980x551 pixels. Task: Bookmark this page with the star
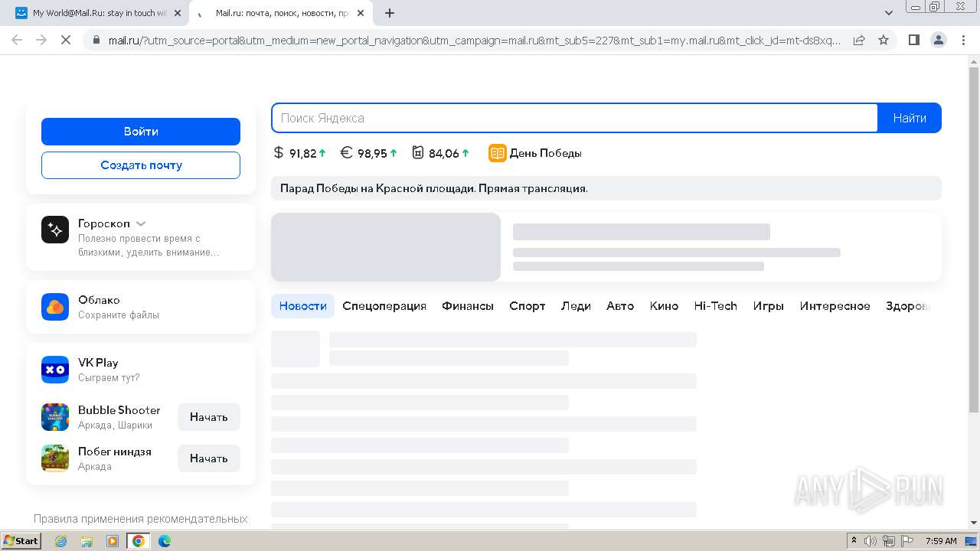coord(884,40)
